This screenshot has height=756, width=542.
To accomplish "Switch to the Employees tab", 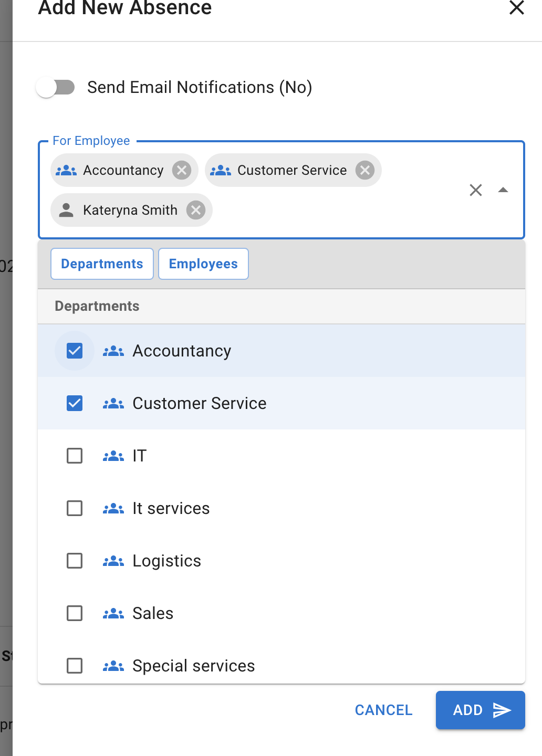I will tap(203, 264).
